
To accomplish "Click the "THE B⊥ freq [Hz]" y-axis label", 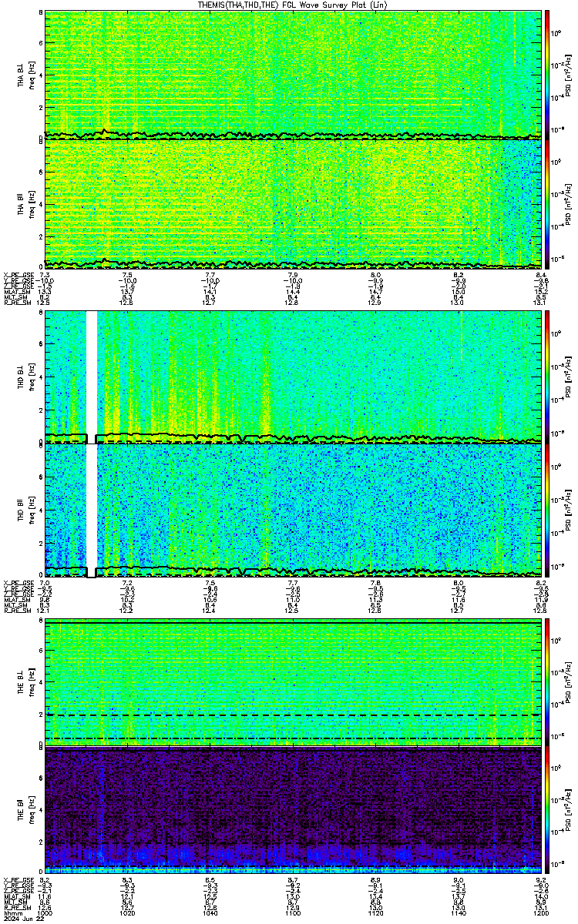I will 25,681.
